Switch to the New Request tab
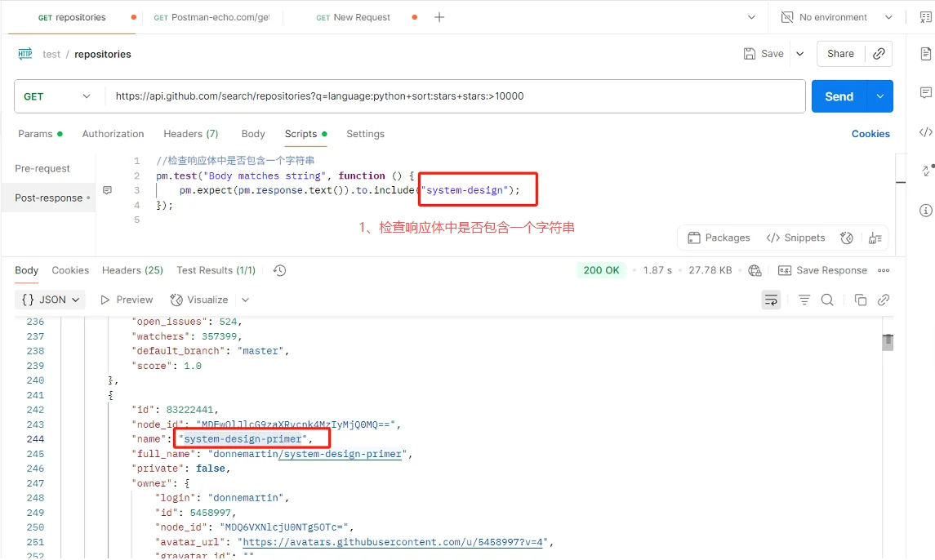Screen dimensions: 935x560 pos(353,17)
